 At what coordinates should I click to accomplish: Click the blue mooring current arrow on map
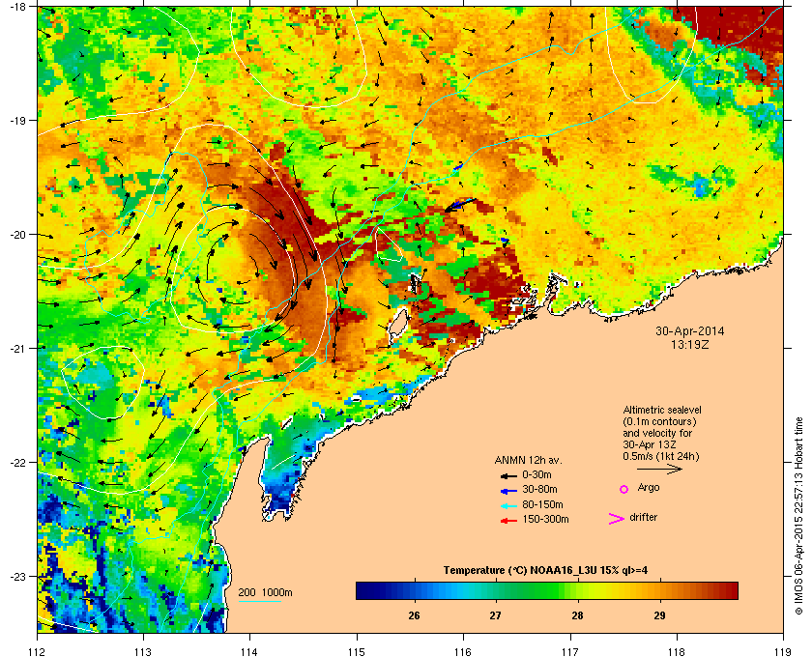pyautogui.click(x=461, y=205)
